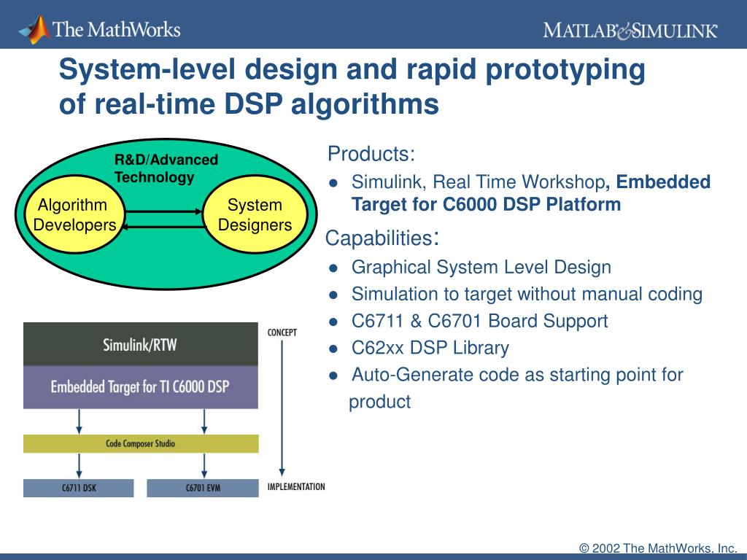Select 'Simulation to target without manual coding' bullet

tap(527, 295)
